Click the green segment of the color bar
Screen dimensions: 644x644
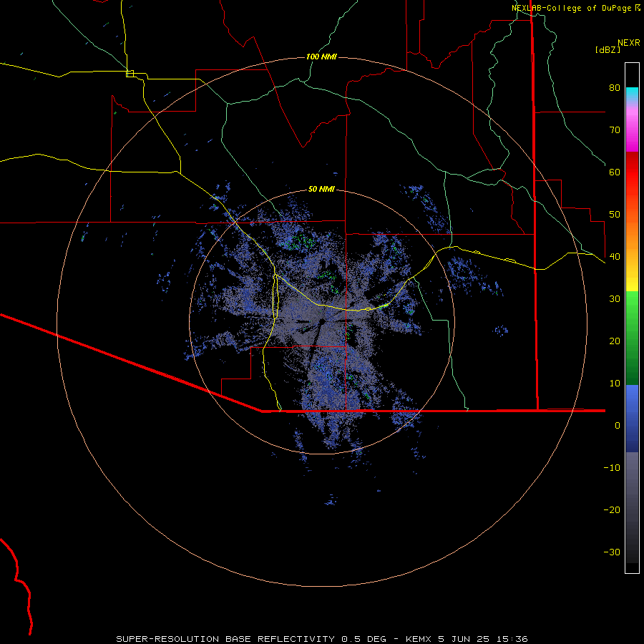[x=632, y=338]
